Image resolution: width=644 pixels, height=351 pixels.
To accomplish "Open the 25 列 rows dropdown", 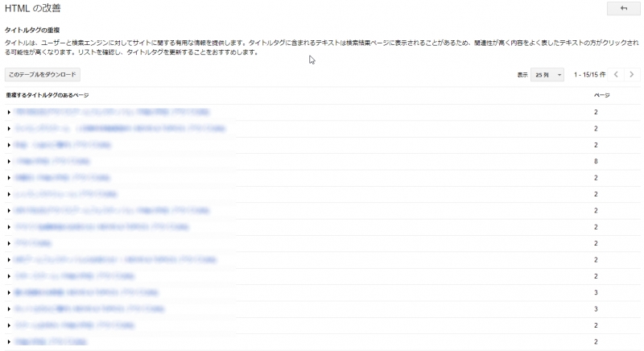I will 547,75.
